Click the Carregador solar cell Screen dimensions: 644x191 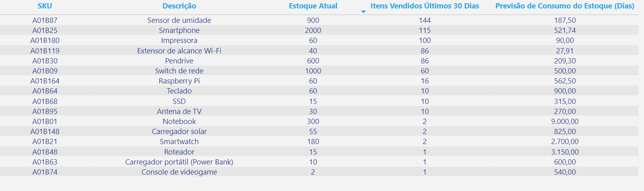coord(179,132)
